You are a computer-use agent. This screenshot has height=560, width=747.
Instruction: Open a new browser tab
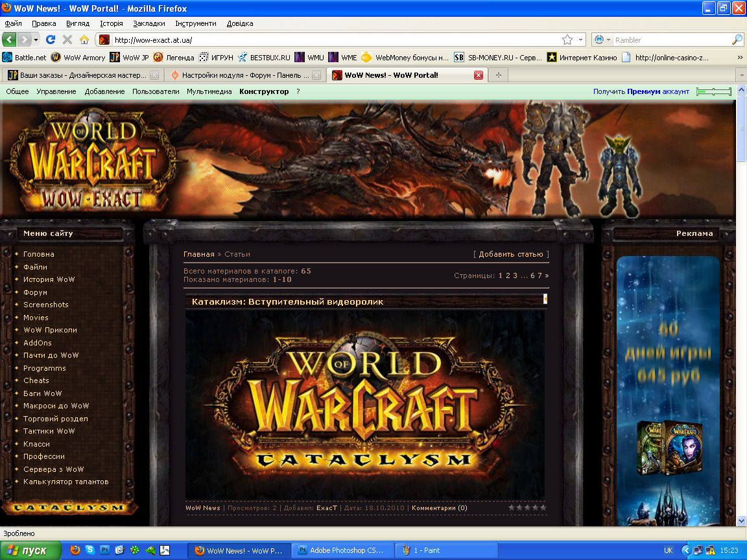click(498, 75)
